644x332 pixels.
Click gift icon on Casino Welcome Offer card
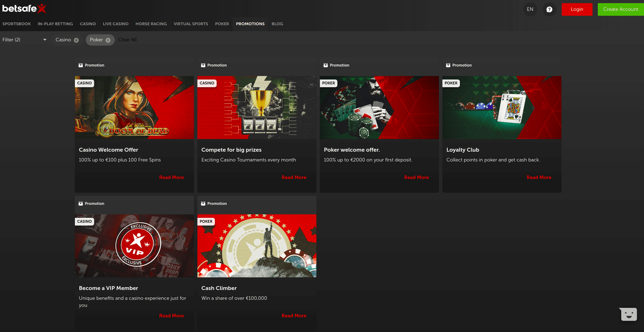point(81,65)
